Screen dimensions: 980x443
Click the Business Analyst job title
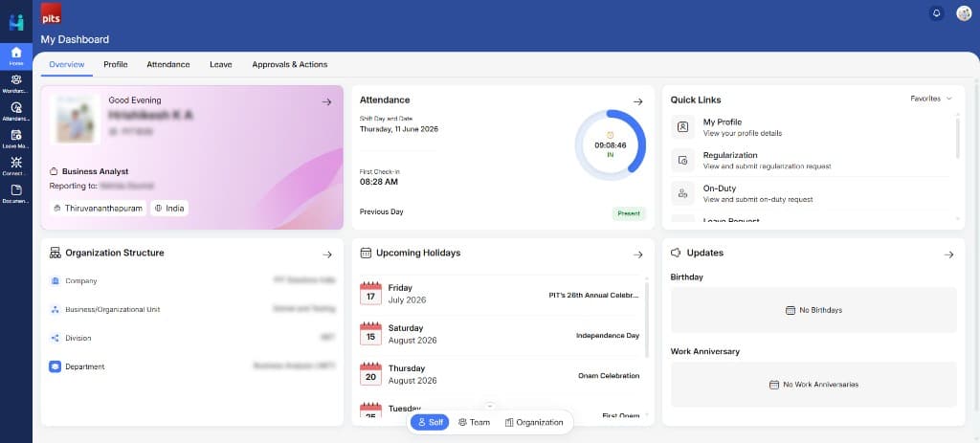(95, 171)
